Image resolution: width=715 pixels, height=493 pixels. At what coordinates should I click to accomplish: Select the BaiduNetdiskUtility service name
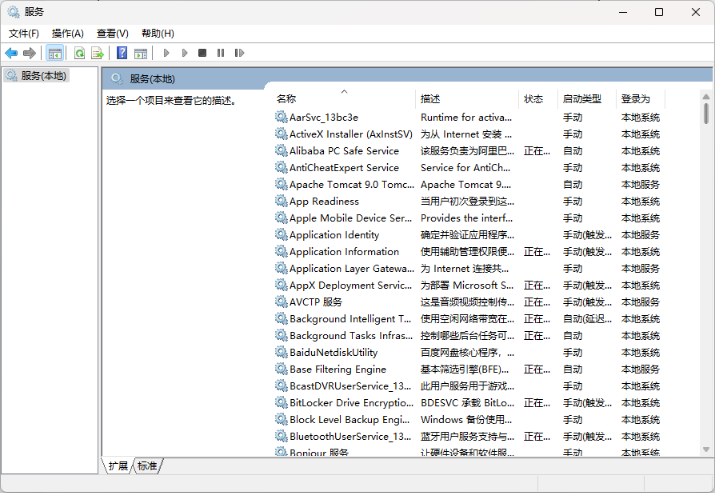click(x=333, y=353)
